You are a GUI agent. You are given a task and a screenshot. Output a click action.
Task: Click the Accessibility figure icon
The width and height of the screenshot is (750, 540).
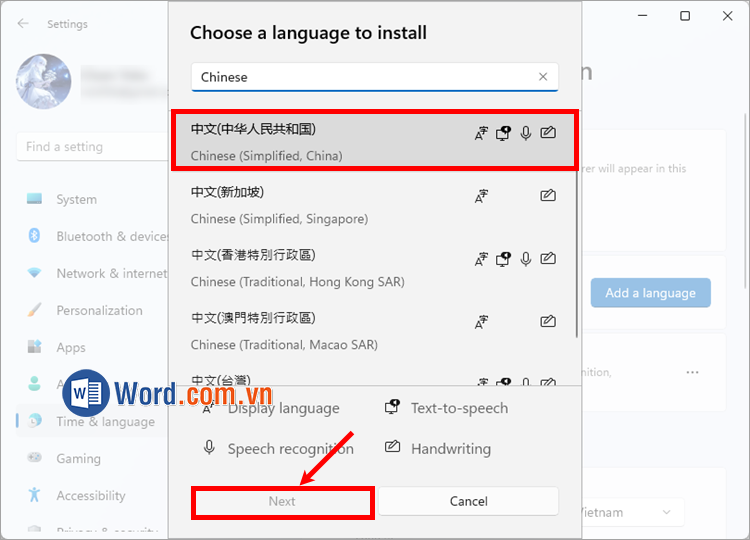click(x=34, y=495)
